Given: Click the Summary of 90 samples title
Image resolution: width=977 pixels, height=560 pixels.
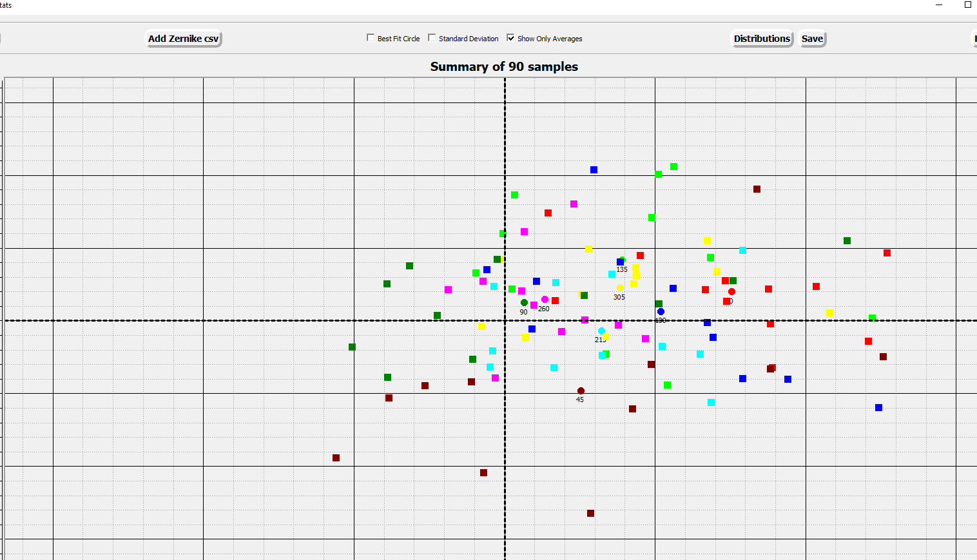Looking at the screenshot, I should tap(503, 66).
